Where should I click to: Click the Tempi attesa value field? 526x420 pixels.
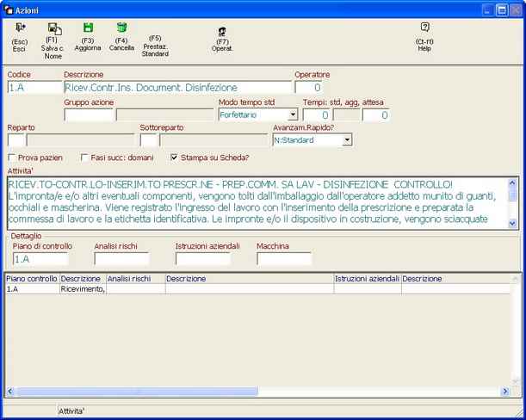tap(376, 114)
